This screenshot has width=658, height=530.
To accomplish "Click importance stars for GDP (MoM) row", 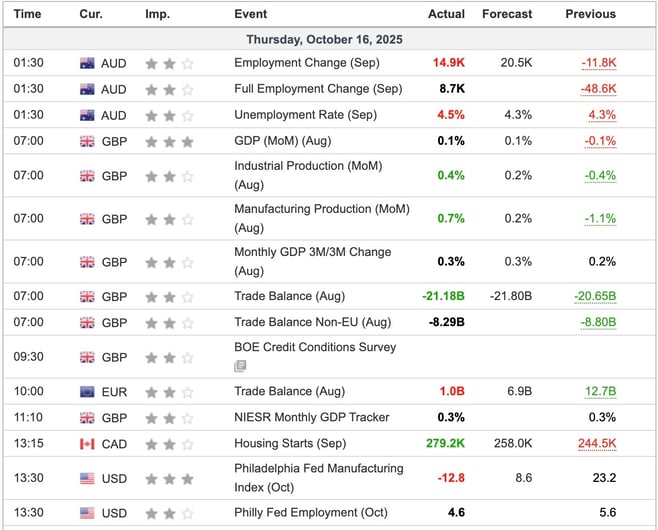I will pyautogui.click(x=169, y=141).
